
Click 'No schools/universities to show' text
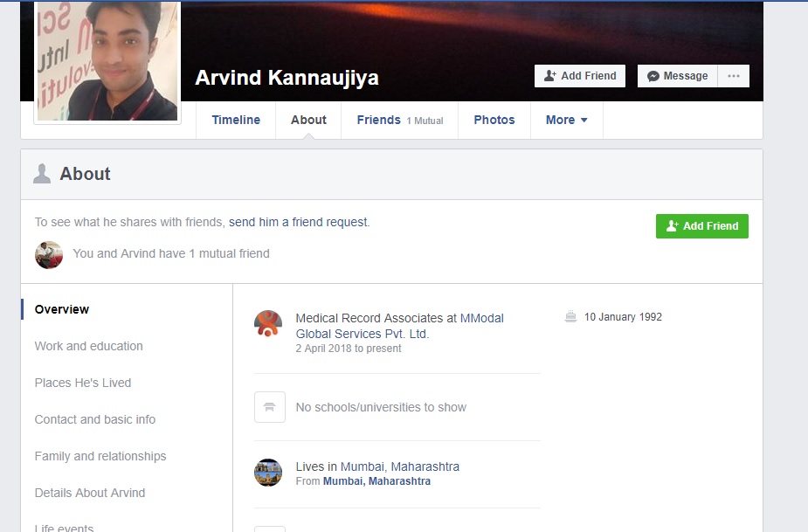(x=381, y=407)
